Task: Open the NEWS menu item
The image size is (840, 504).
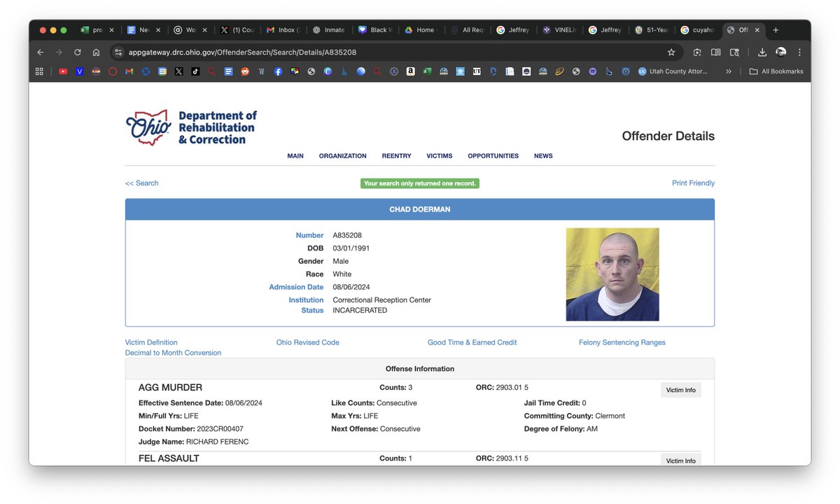Action: pos(543,156)
